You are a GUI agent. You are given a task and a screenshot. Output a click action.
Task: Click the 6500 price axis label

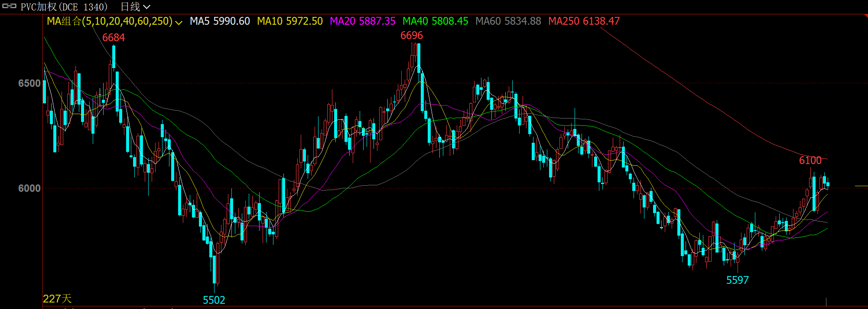29,83
